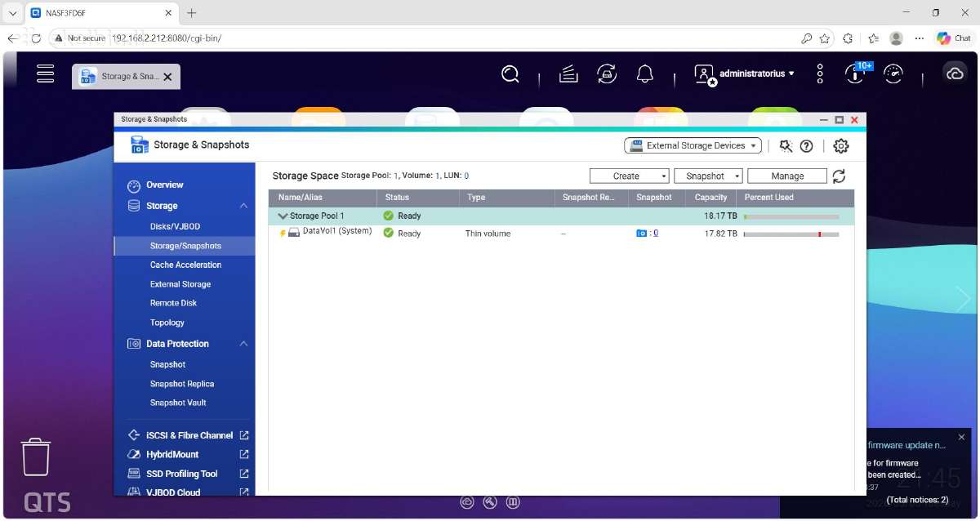Refresh the Storage Space list
This screenshot has height=521, width=980.
pyautogui.click(x=839, y=176)
